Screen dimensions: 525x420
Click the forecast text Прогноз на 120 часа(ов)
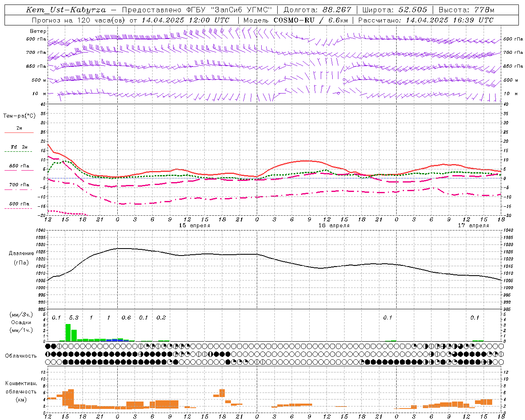(x=79, y=20)
